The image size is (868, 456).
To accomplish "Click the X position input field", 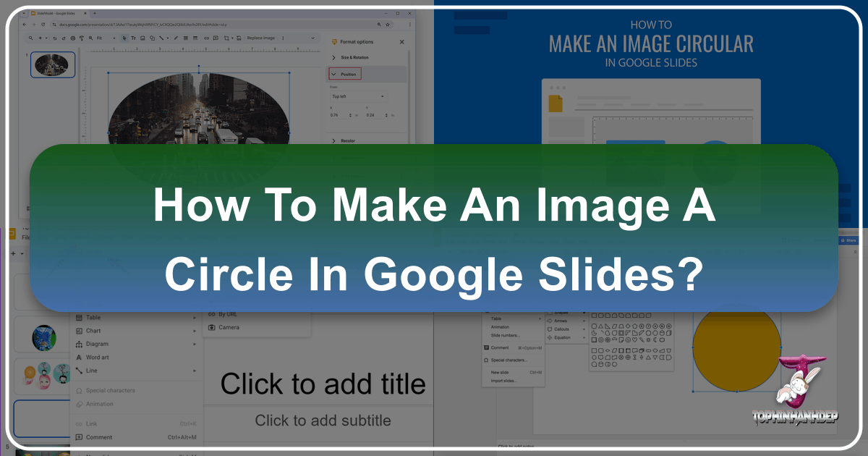I will 339,115.
